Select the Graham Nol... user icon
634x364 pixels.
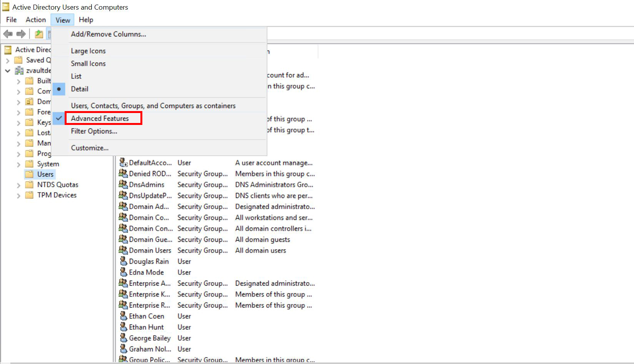[x=123, y=349]
